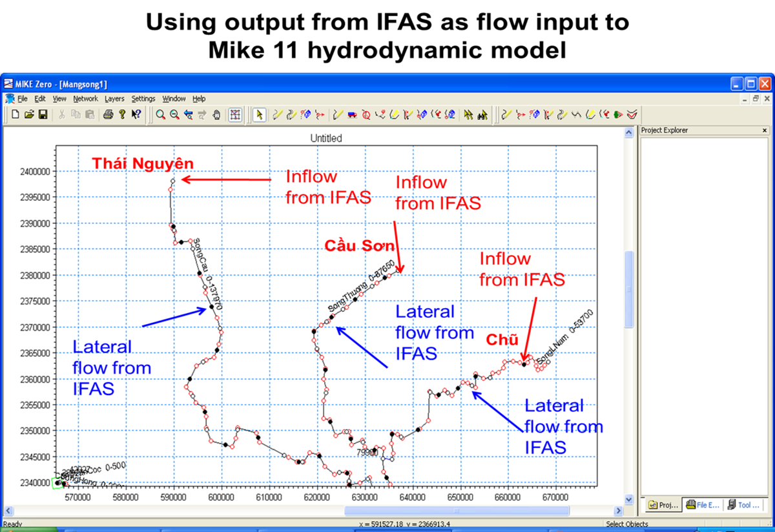Switch to the File E... tab
The height and width of the screenshot is (532, 775).
click(703, 505)
